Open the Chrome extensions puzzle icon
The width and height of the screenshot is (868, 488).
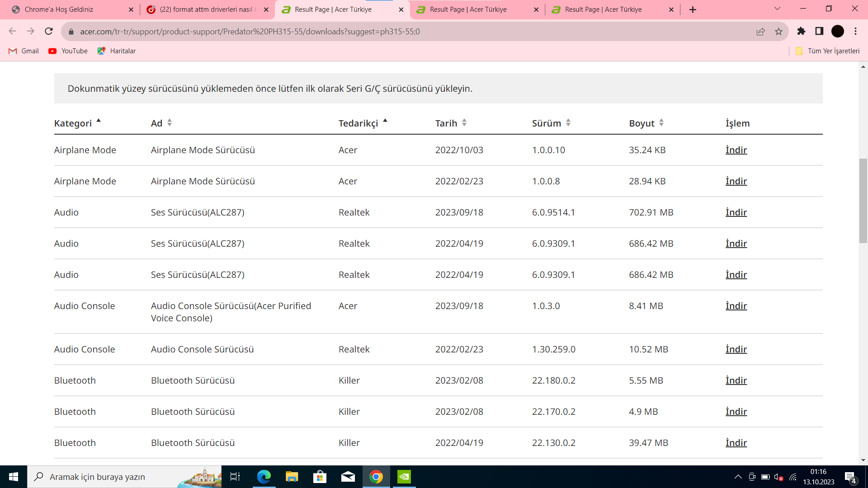pos(801,31)
